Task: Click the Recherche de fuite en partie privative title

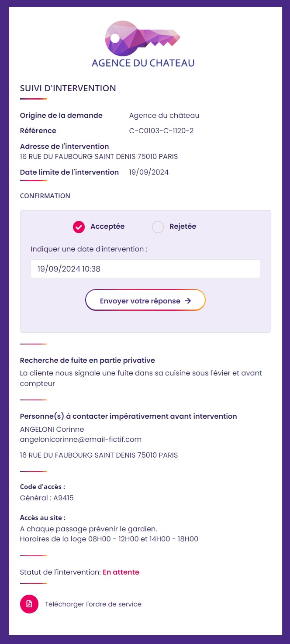Action: [x=87, y=360]
